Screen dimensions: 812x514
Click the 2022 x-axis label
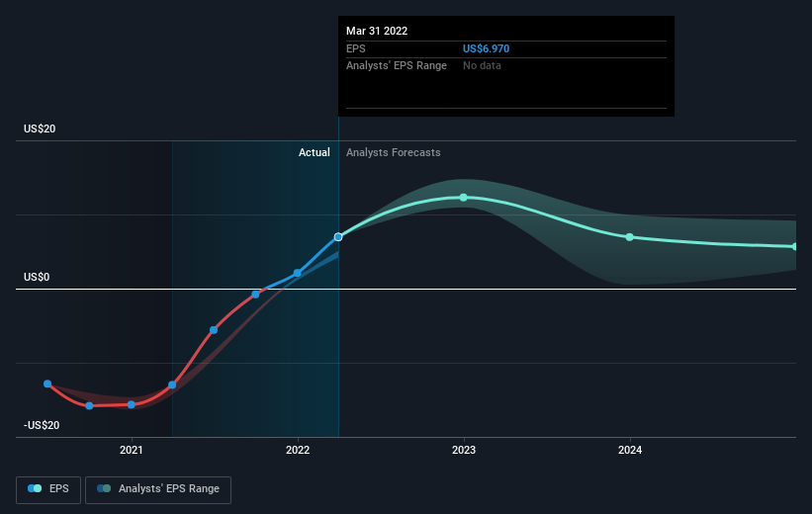tap(298, 451)
